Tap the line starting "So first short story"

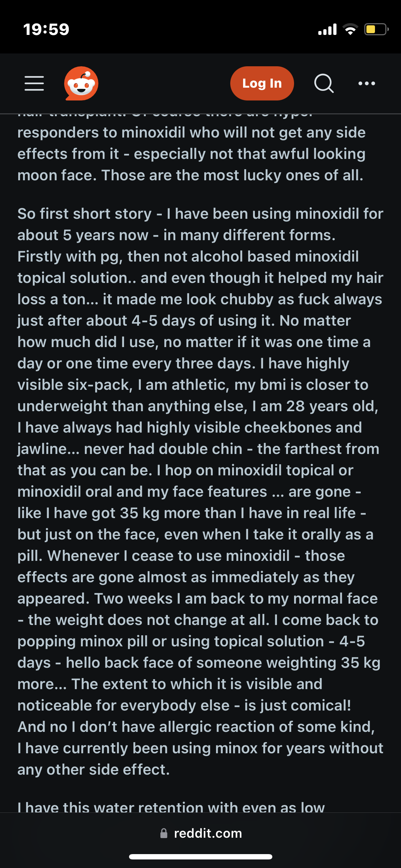200,214
